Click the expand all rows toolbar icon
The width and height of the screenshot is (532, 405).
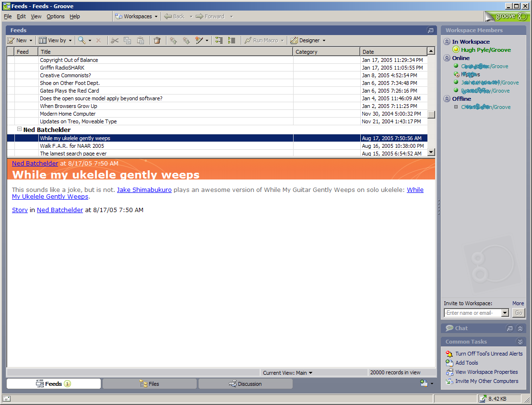pyautogui.click(x=219, y=40)
